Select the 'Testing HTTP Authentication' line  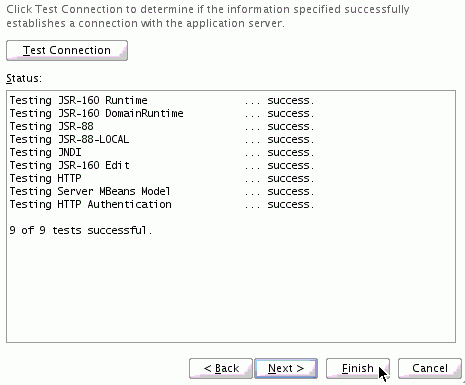point(162,204)
